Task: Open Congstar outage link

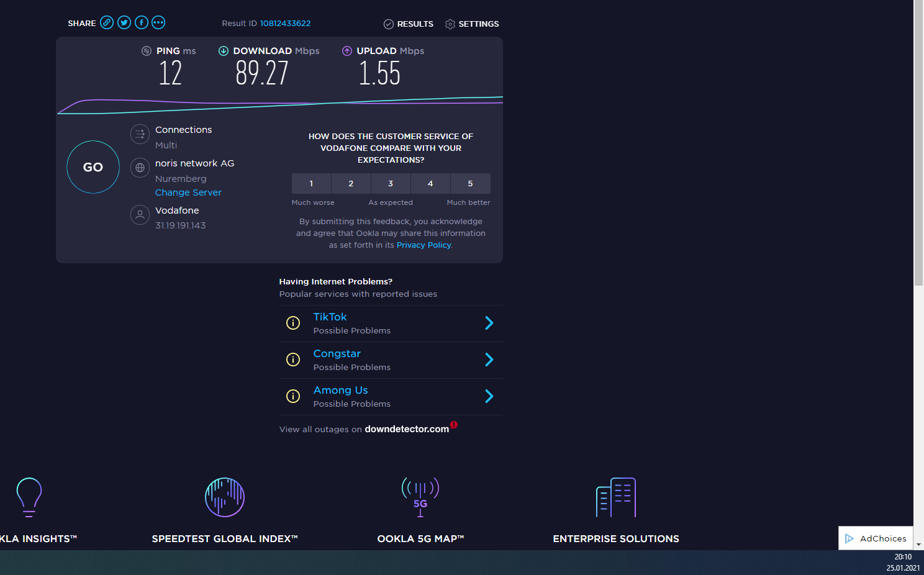Action: tap(337, 354)
